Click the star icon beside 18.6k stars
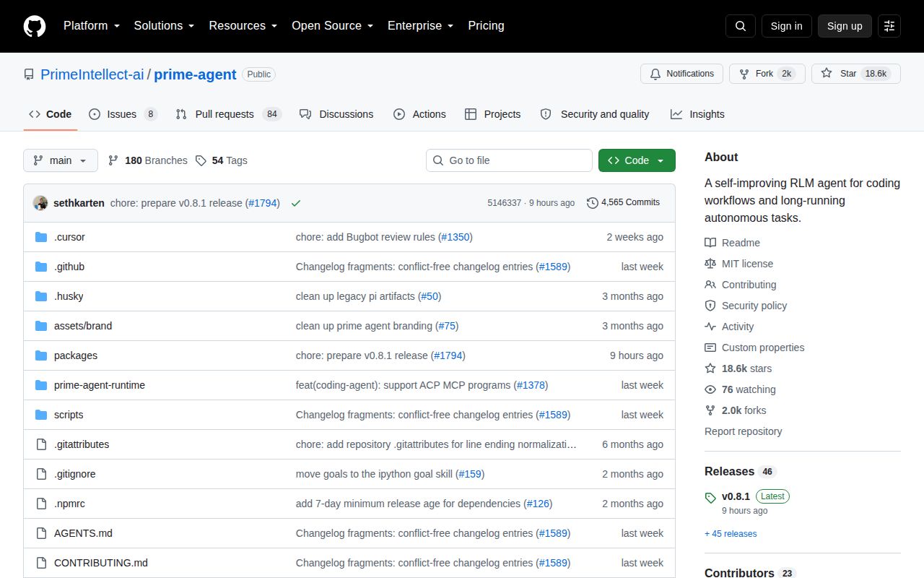Screen dimensions: 924x578 (x=710, y=368)
